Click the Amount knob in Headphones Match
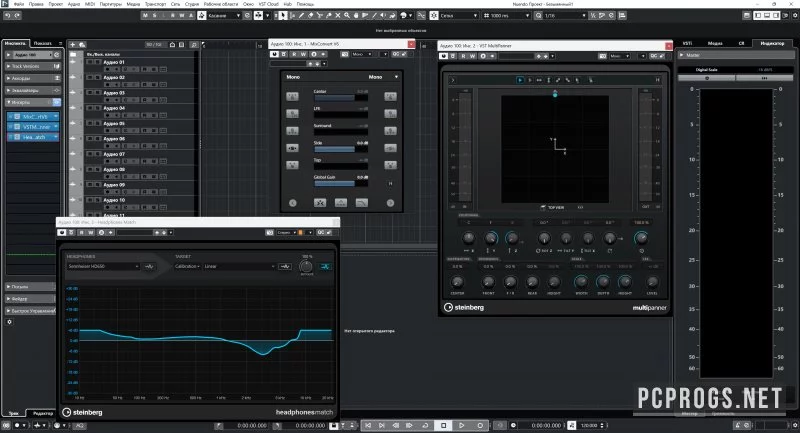This screenshot has width=800, height=433. (306, 266)
